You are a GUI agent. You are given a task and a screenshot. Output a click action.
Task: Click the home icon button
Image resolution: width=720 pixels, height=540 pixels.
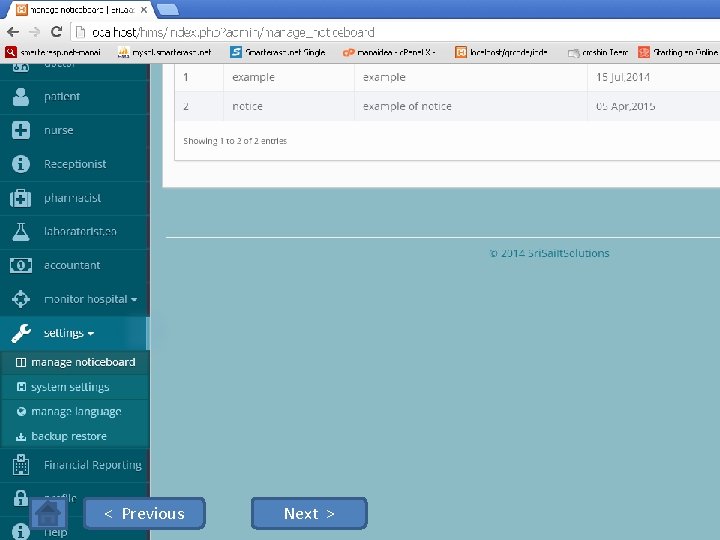48,513
